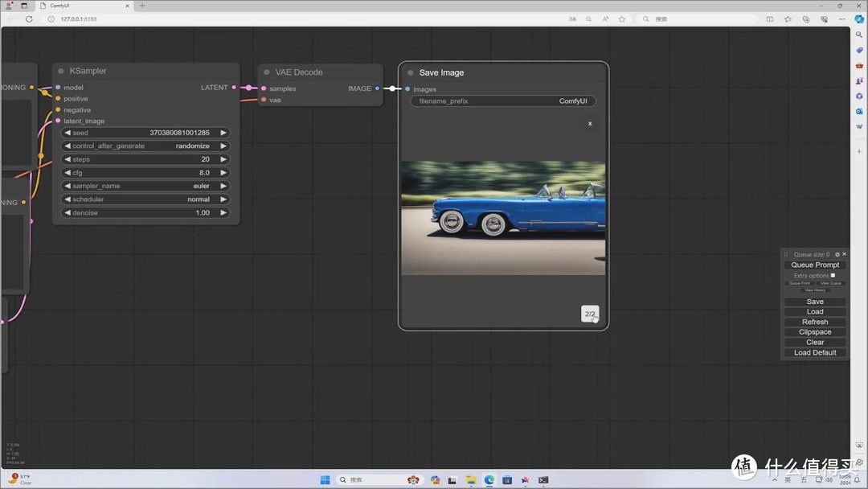The width and height of the screenshot is (868, 489).
Task: Open browser Settings and more menu
Action: pyautogui.click(x=842, y=18)
